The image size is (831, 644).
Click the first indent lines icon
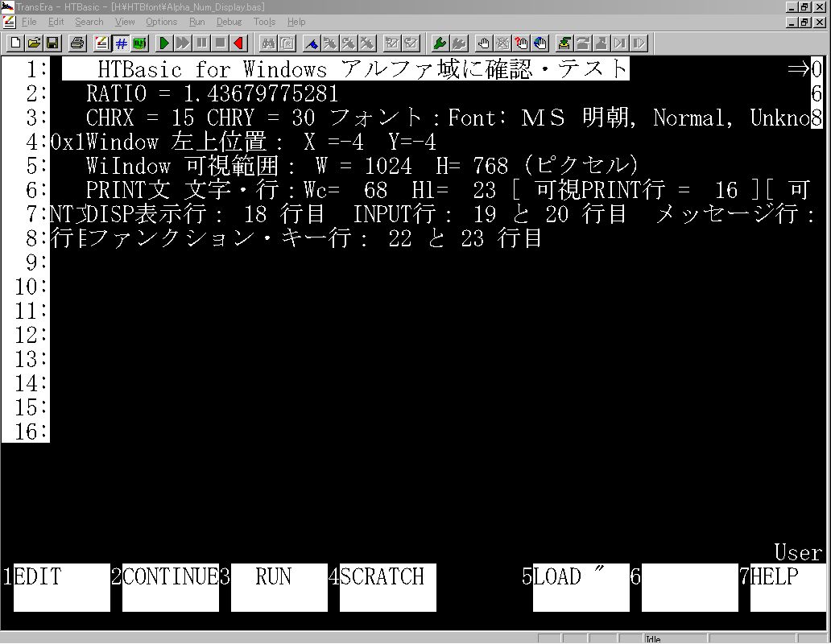pyautogui.click(x=392, y=43)
